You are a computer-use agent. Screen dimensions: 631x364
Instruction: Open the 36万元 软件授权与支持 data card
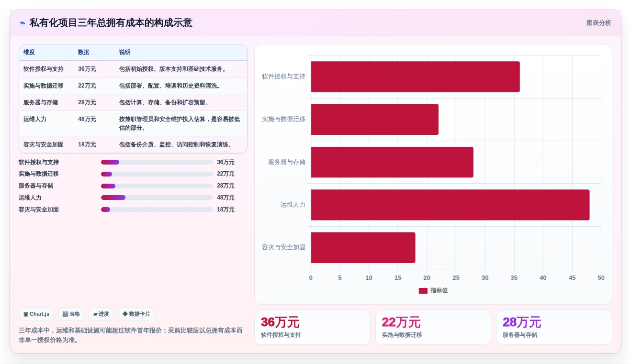312,327
